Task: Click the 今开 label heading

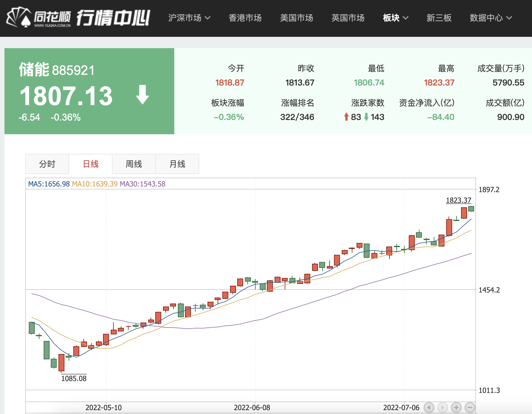Action: pyautogui.click(x=236, y=68)
